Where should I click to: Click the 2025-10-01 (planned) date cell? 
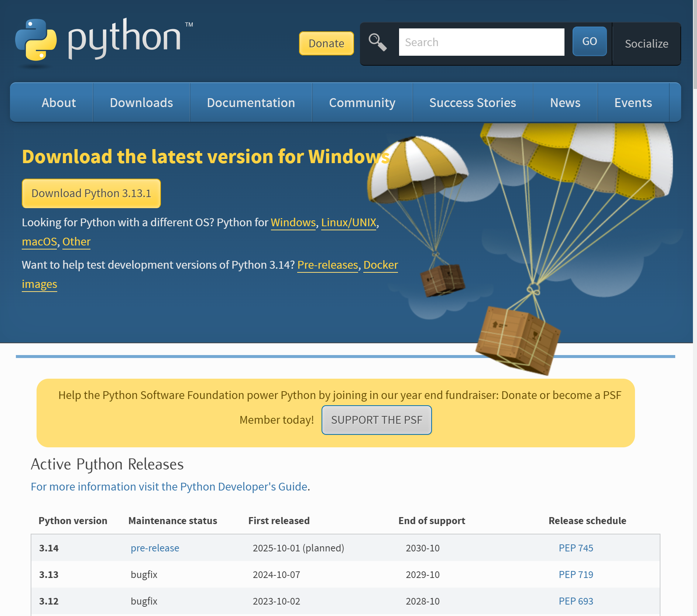(x=298, y=548)
